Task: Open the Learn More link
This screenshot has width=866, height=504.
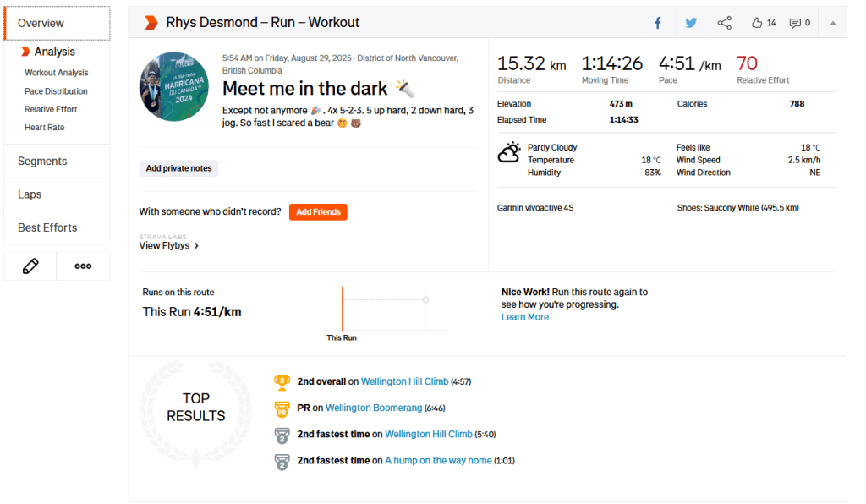Action: pyautogui.click(x=524, y=317)
